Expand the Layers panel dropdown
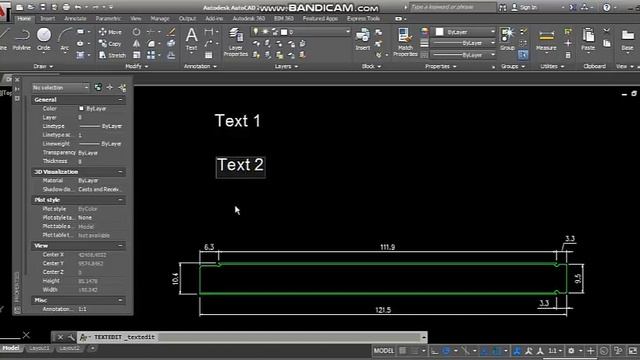 pos(286,66)
